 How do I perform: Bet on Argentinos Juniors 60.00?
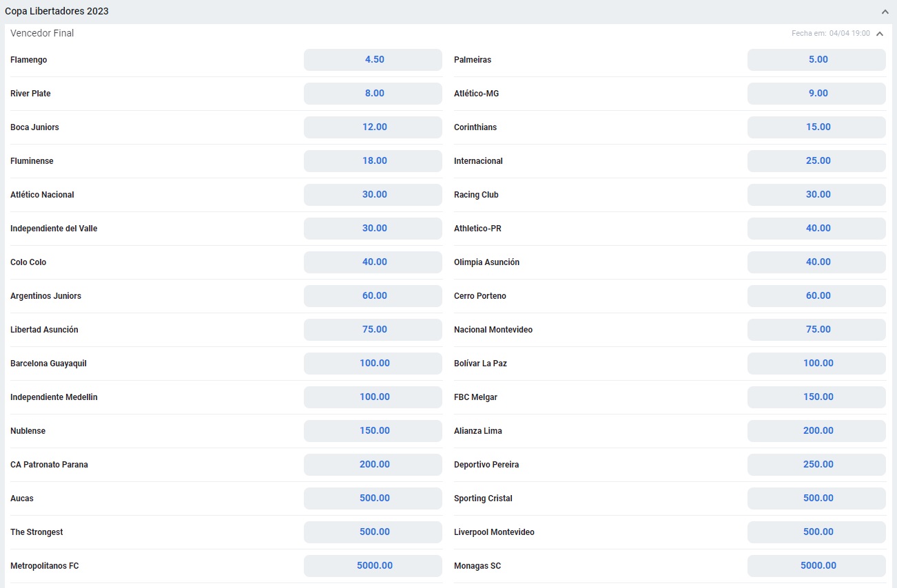click(373, 296)
